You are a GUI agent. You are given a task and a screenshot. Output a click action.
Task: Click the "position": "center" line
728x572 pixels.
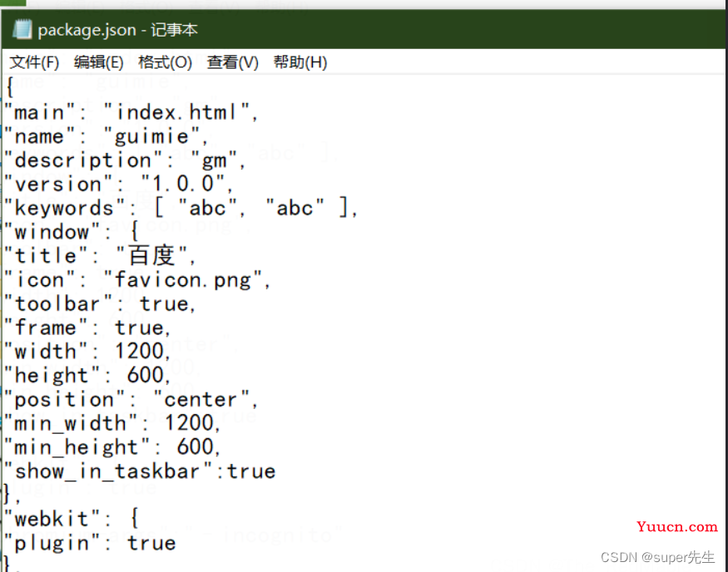131,399
